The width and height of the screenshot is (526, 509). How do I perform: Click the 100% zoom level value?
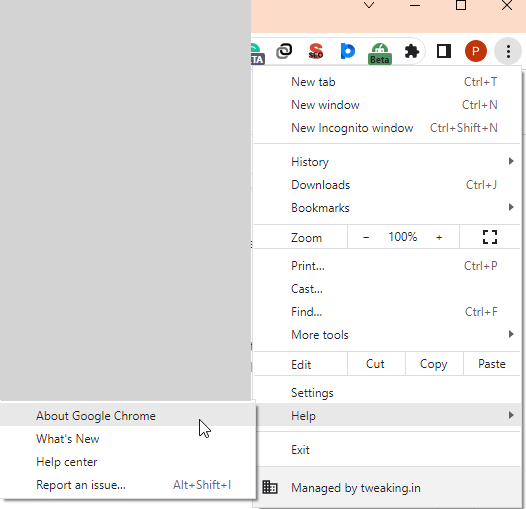coord(403,237)
